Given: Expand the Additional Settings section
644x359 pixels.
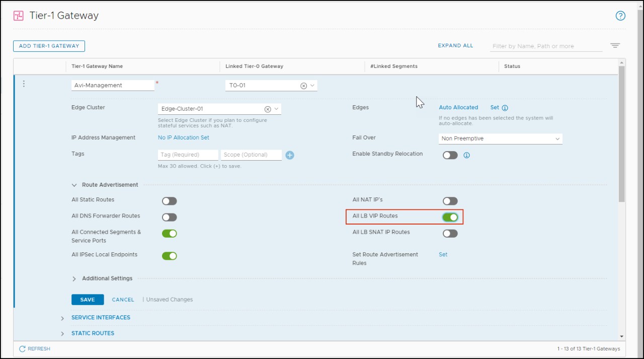Looking at the screenshot, I should pos(74,278).
